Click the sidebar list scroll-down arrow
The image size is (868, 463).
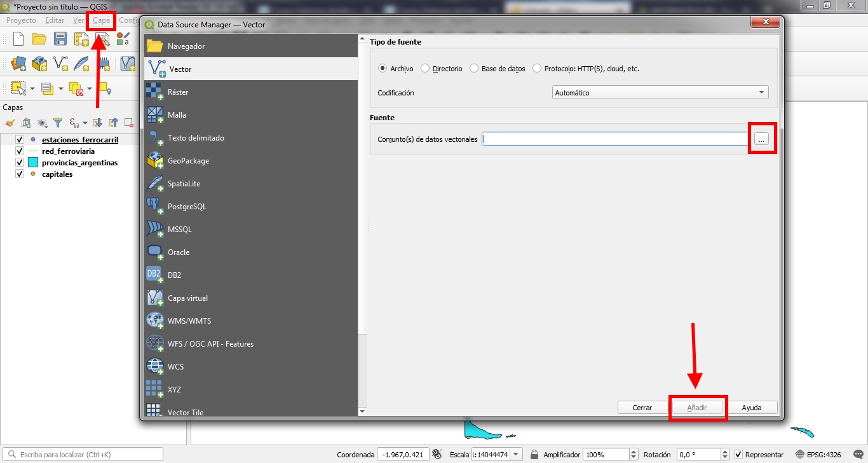(362, 411)
